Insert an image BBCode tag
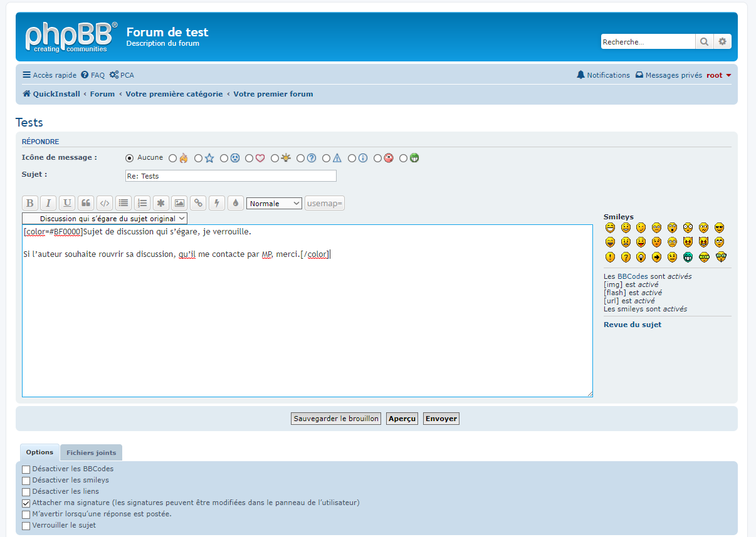This screenshot has height=537, width=756. point(179,203)
